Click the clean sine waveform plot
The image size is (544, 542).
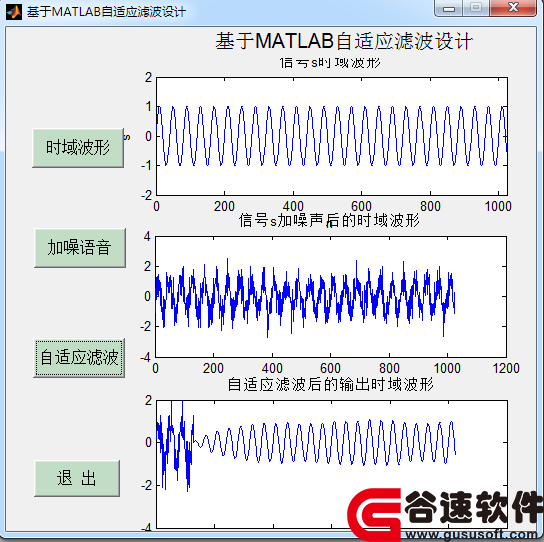pos(332,136)
